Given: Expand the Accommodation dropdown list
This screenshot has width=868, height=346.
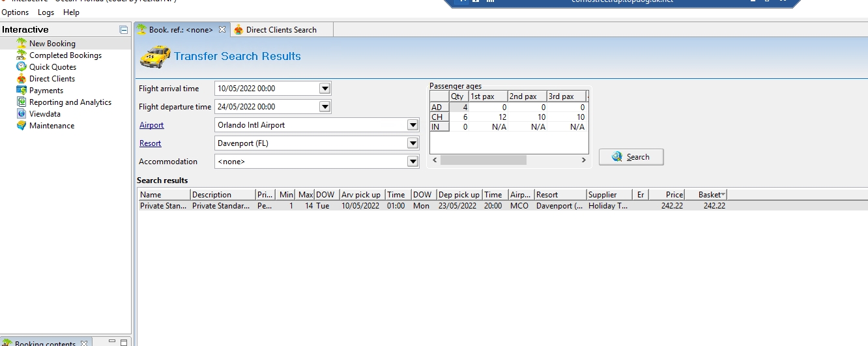Looking at the screenshot, I should tap(412, 162).
